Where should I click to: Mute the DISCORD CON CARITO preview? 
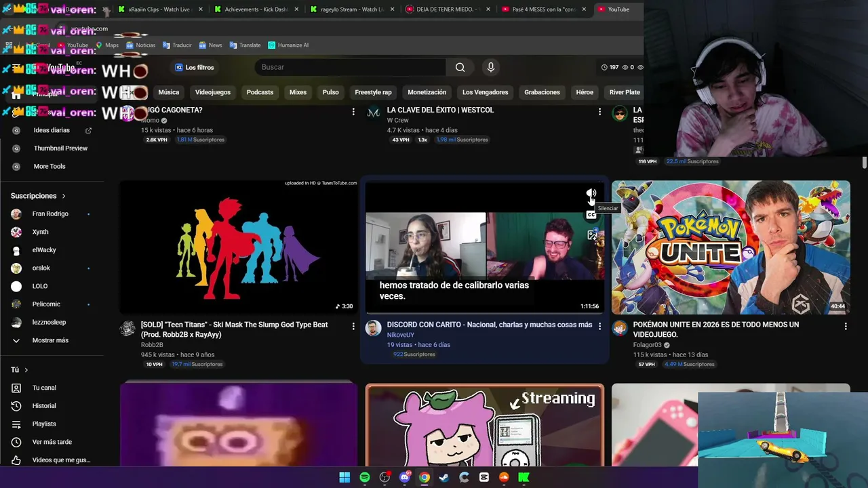pyautogui.click(x=591, y=194)
